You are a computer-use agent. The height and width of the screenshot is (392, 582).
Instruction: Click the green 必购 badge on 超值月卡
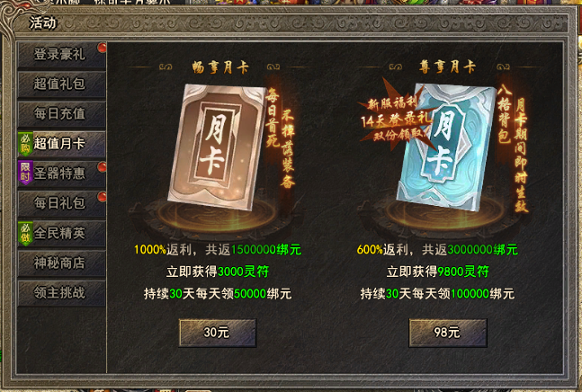point(25,144)
